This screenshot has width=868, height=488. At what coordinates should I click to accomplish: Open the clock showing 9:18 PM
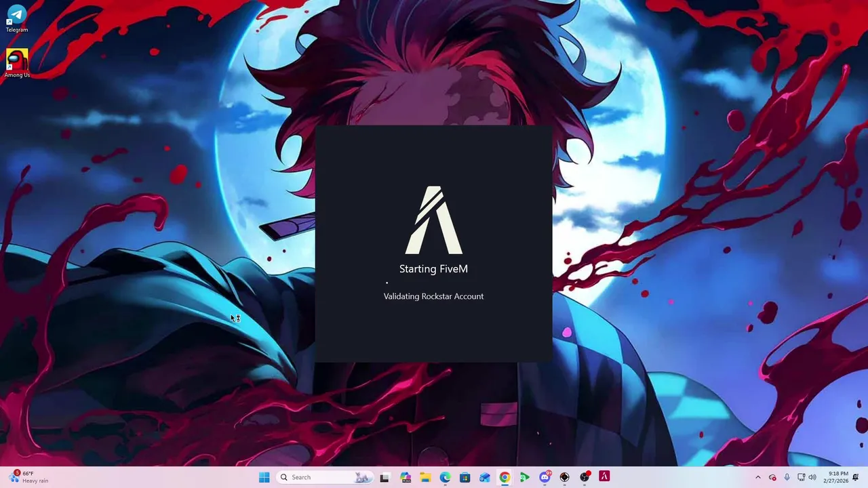(x=837, y=477)
